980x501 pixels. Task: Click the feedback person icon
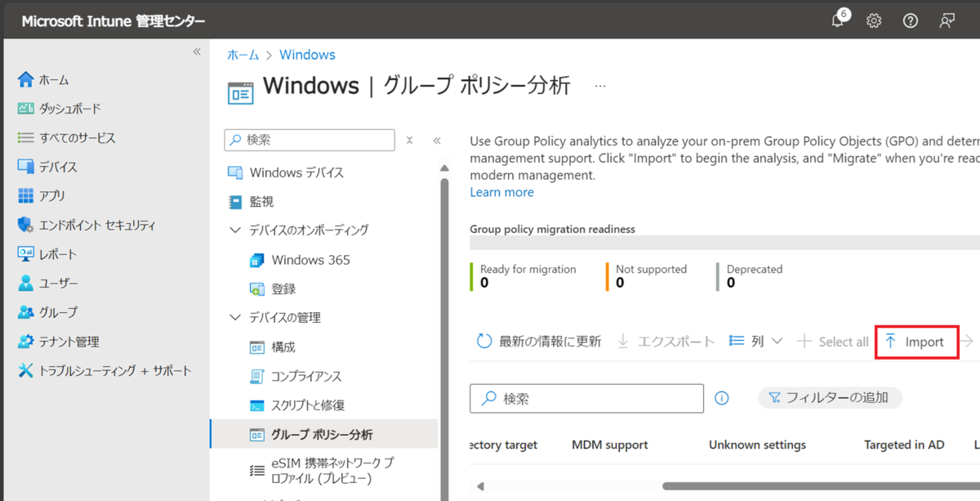[947, 21]
